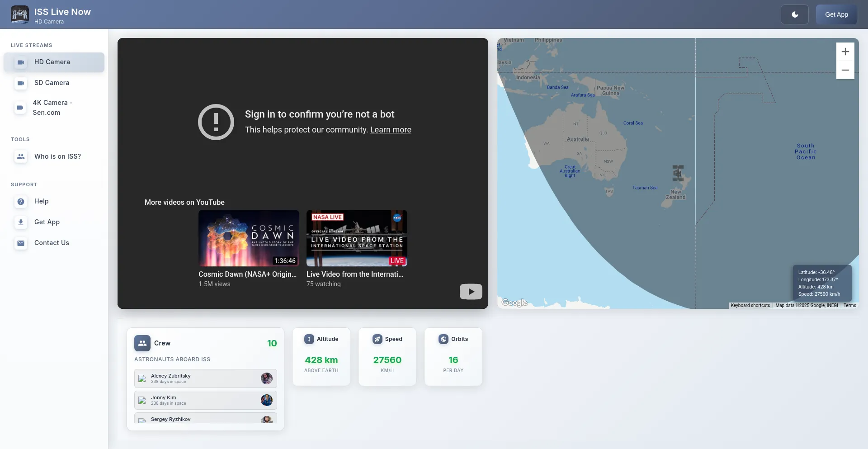The image size is (868, 449).
Task: Click the YouTube play logo button
Action: click(471, 292)
